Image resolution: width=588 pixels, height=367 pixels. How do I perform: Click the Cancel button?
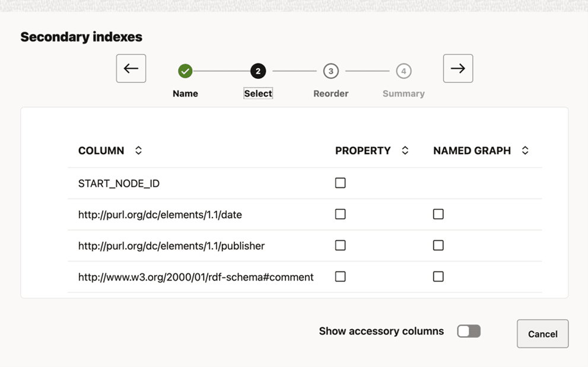pos(542,334)
